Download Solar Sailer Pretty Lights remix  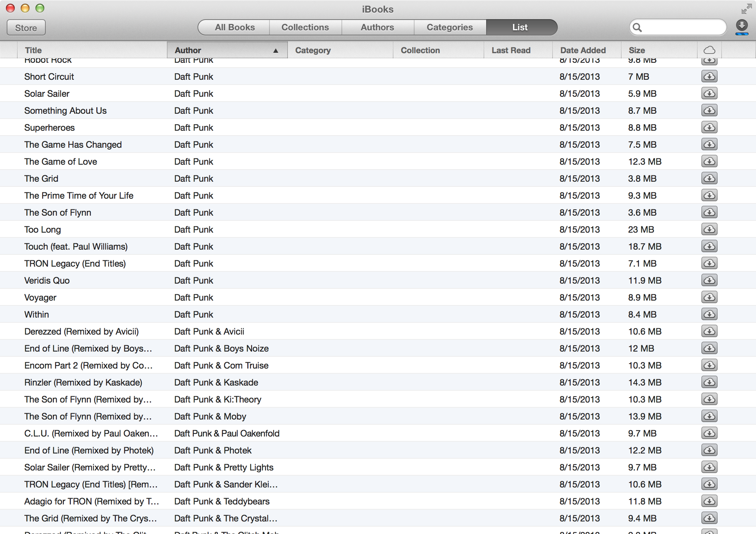click(x=709, y=467)
